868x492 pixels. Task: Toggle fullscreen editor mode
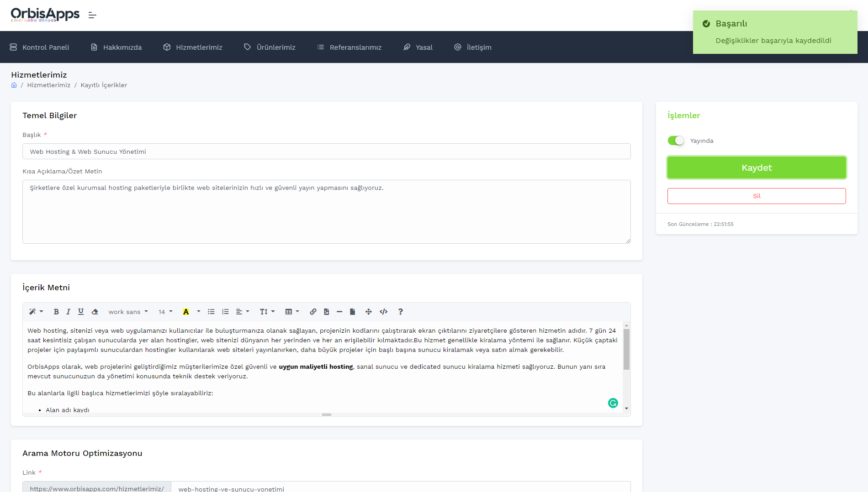pyautogui.click(x=369, y=312)
